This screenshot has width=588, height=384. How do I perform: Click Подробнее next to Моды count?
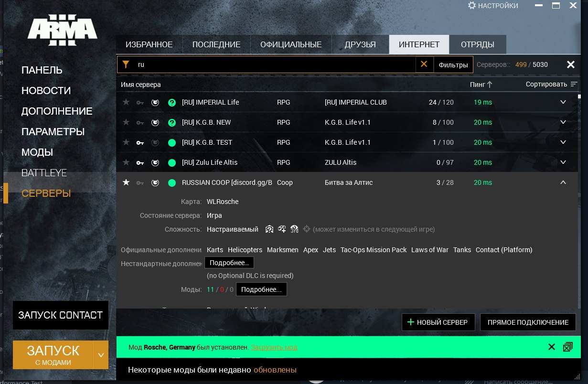(261, 289)
